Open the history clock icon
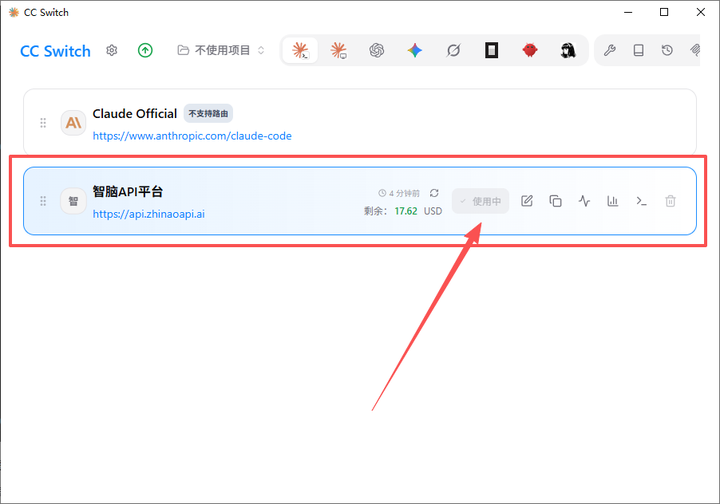720x504 pixels. pos(667,50)
